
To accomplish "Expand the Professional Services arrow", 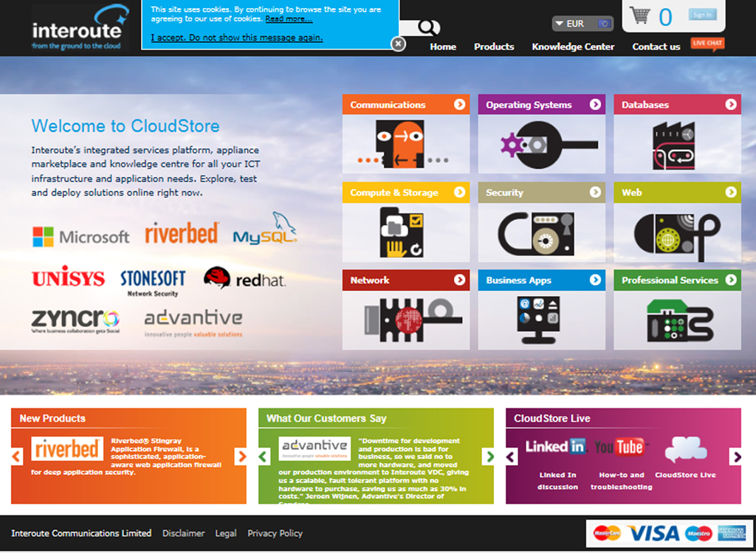I will tap(731, 280).
